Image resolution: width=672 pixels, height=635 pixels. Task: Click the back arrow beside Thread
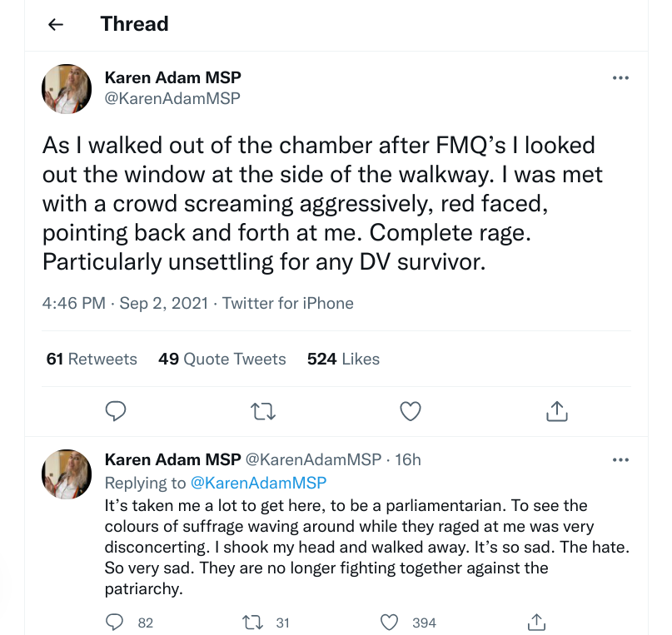(x=56, y=24)
